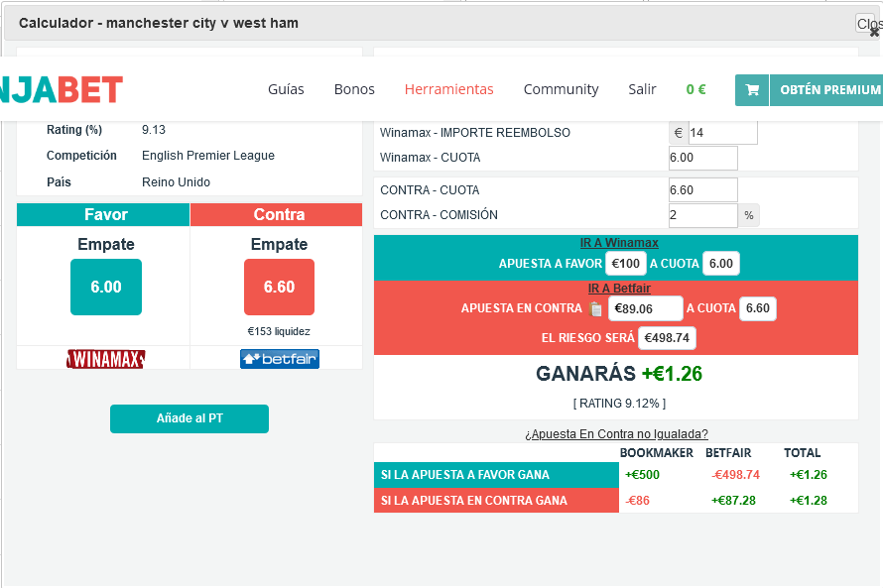Image resolution: width=883 pixels, height=588 pixels.
Task: Click the TOTAL column header
Action: click(x=802, y=453)
